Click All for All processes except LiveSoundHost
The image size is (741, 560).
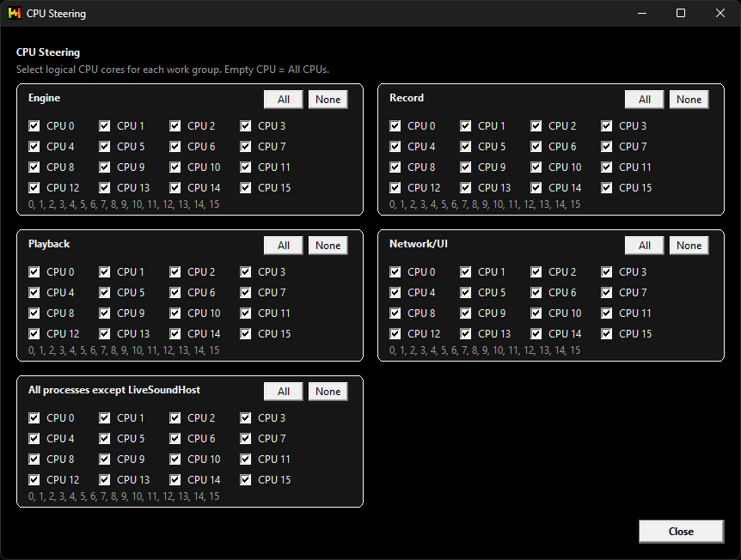click(x=284, y=392)
